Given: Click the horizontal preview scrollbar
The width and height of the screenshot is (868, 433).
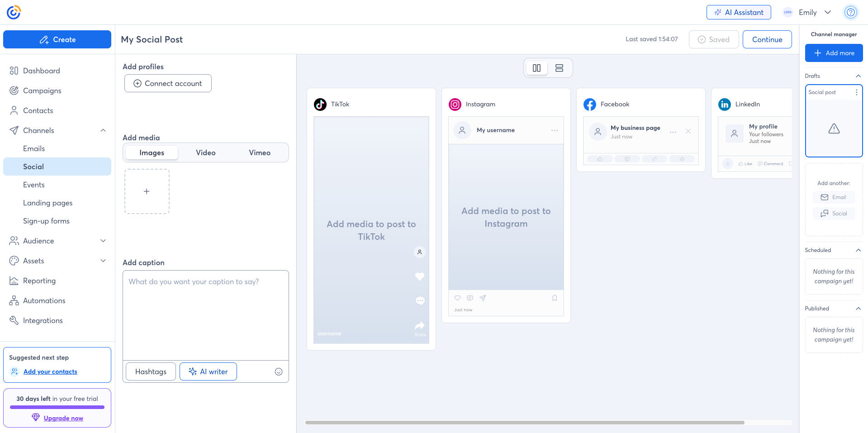Looking at the screenshot, I should coord(525,423).
